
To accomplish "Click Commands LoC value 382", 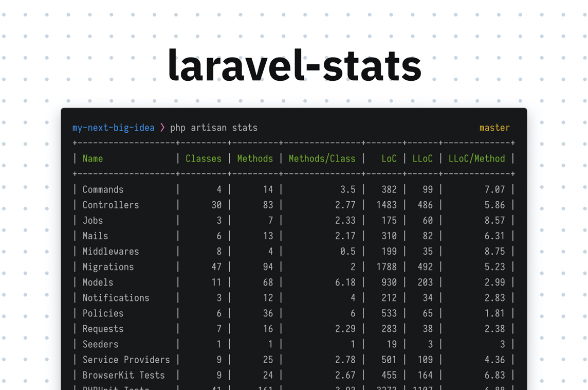I will point(389,189).
